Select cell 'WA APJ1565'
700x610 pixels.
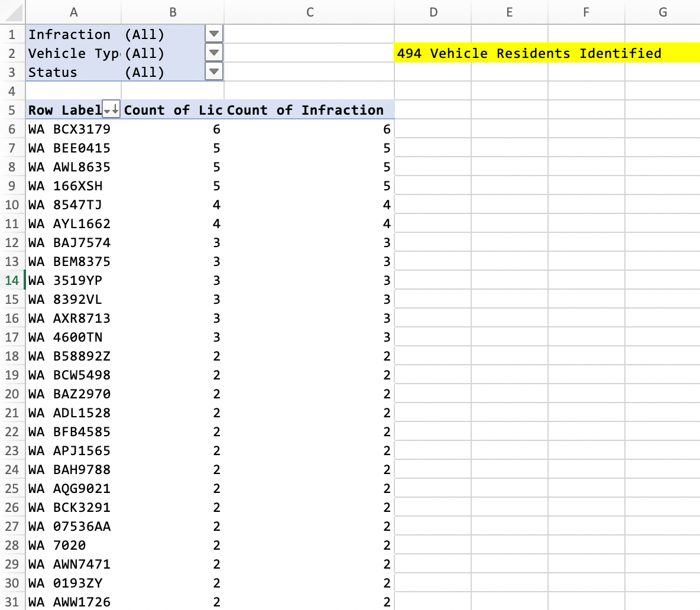(74, 450)
